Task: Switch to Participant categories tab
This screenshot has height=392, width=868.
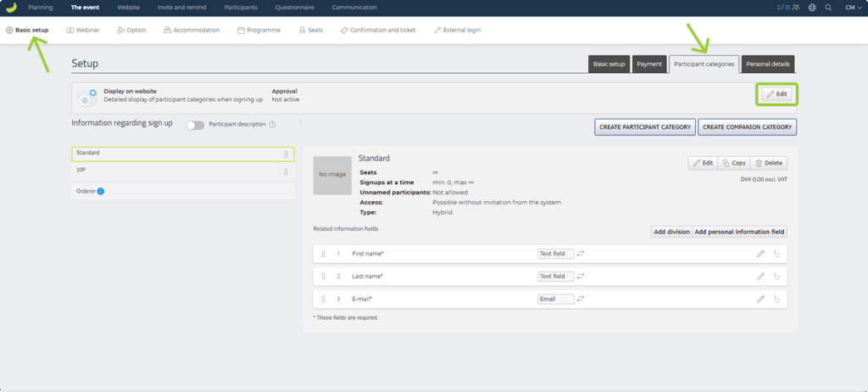Action: coord(704,64)
